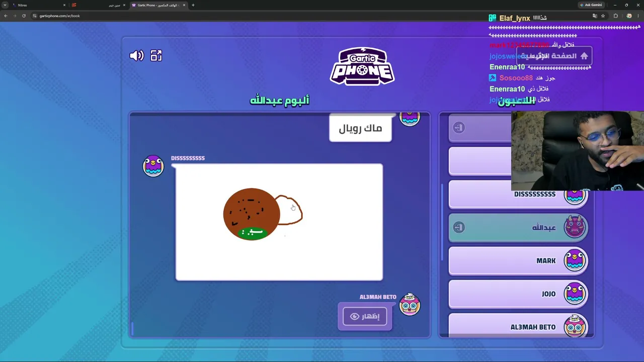Open a new browser tab
This screenshot has height=362, width=644.
coord(193,5)
